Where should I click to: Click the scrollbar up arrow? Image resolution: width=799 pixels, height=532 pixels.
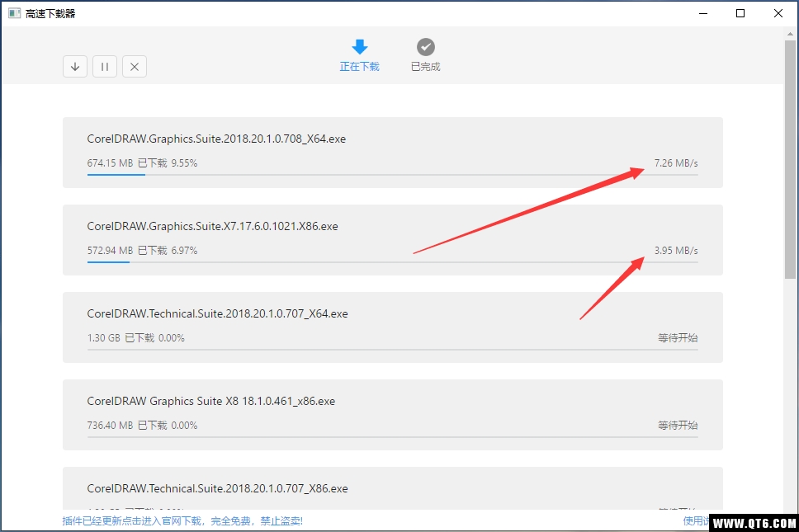coord(790,34)
